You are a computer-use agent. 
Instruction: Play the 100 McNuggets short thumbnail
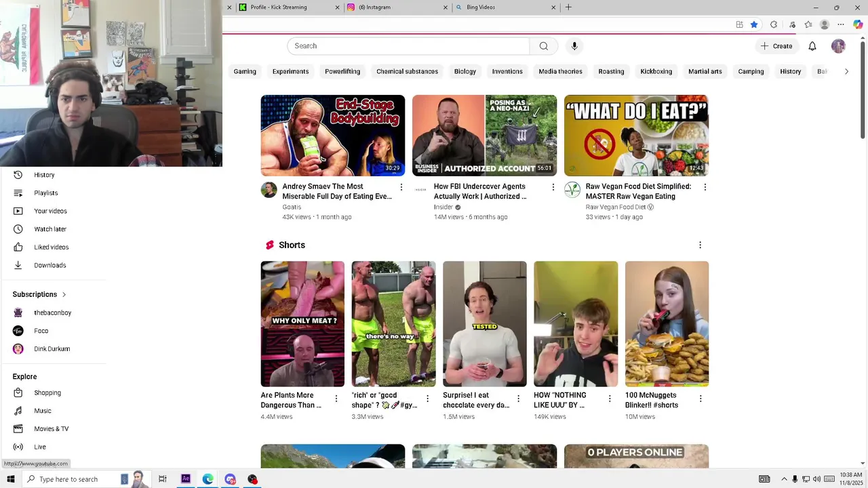667,324
